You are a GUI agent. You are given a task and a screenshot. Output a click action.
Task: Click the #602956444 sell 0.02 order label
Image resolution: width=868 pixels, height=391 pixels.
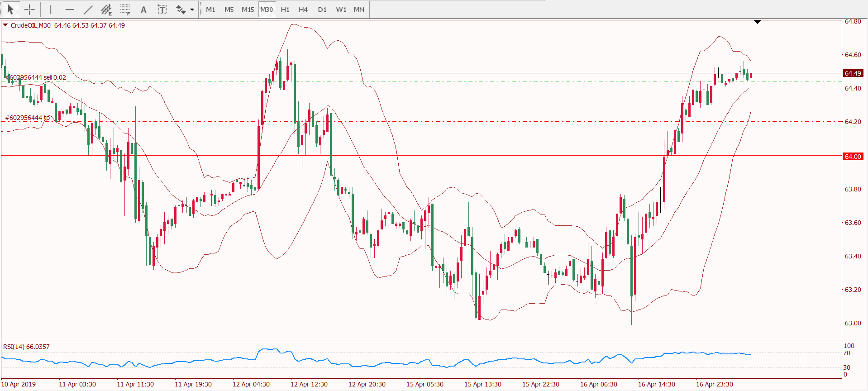click(x=36, y=77)
